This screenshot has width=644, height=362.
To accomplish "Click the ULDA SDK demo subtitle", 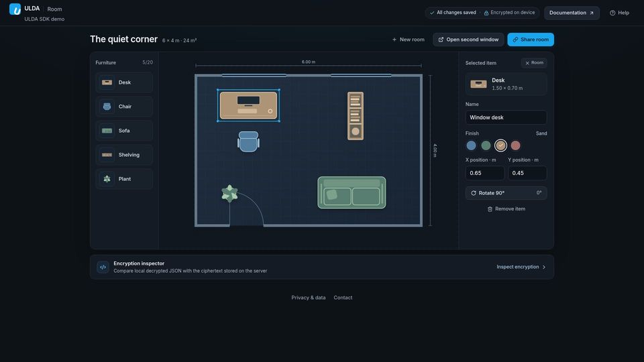I will pos(44,19).
